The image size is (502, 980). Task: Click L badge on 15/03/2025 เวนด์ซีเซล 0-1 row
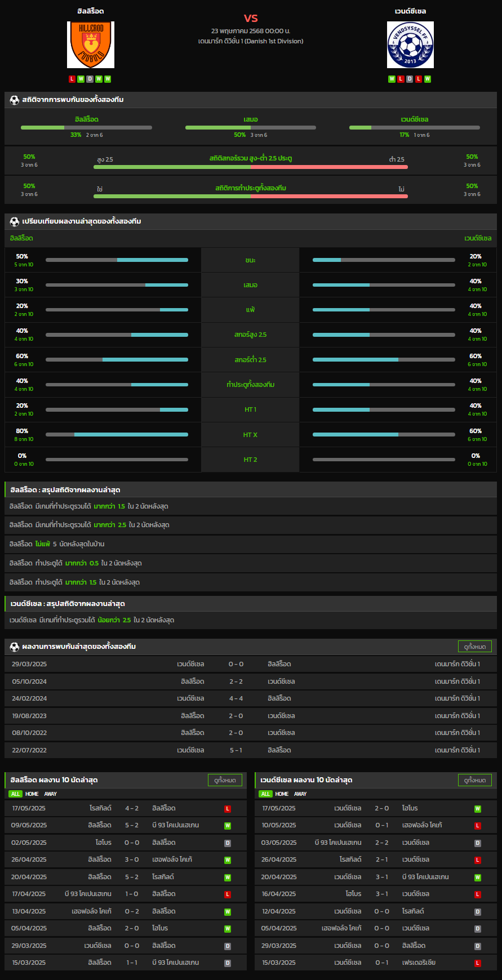(478, 963)
